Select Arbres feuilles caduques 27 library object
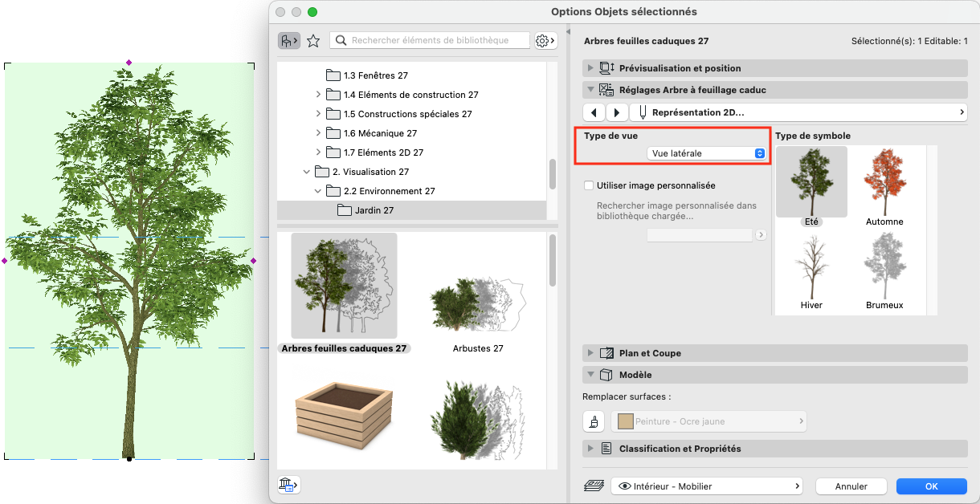Screen dimensions: 980x504 point(344,294)
